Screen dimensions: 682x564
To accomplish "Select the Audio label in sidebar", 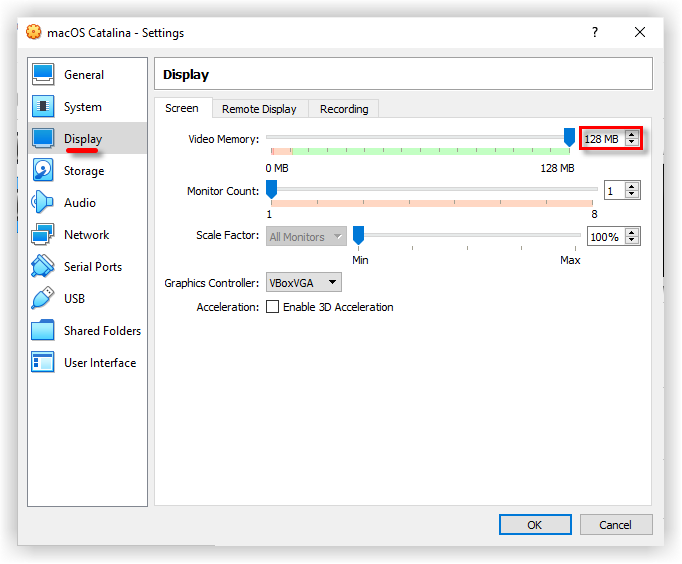I will click(x=80, y=203).
